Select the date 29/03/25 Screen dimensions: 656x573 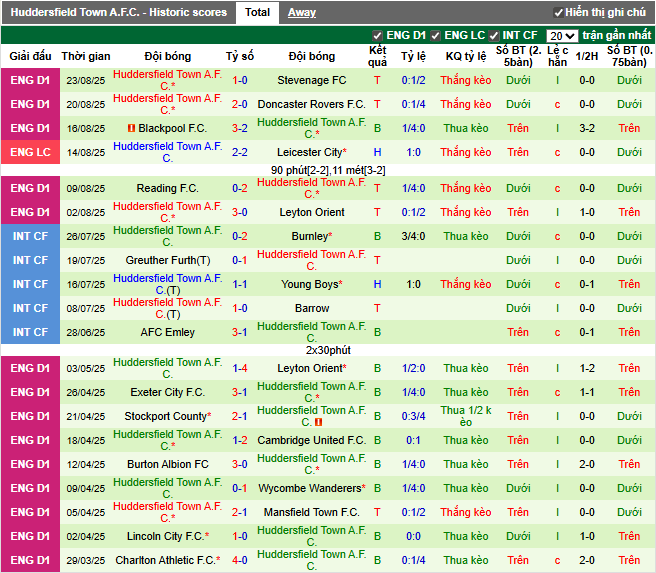pyautogui.click(x=86, y=560)
